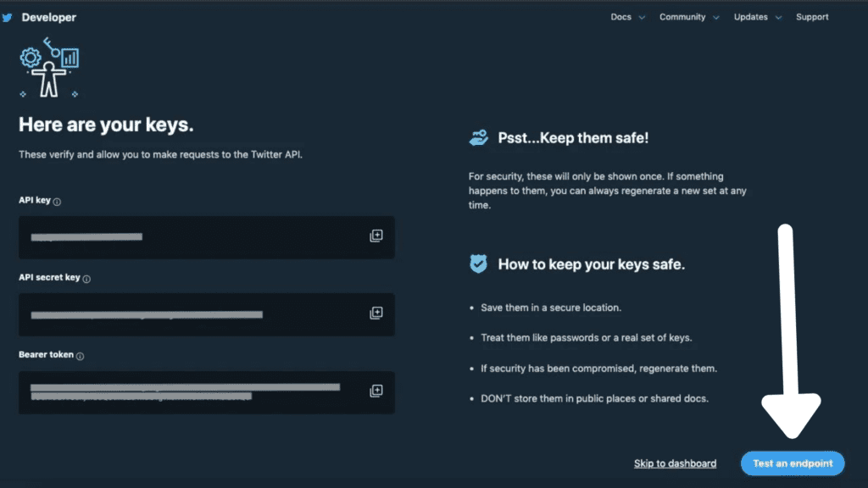Open info tooltip next to API key
Viewport: 868px width, 488px height.
pyautogui.click(x=57, y=202)
